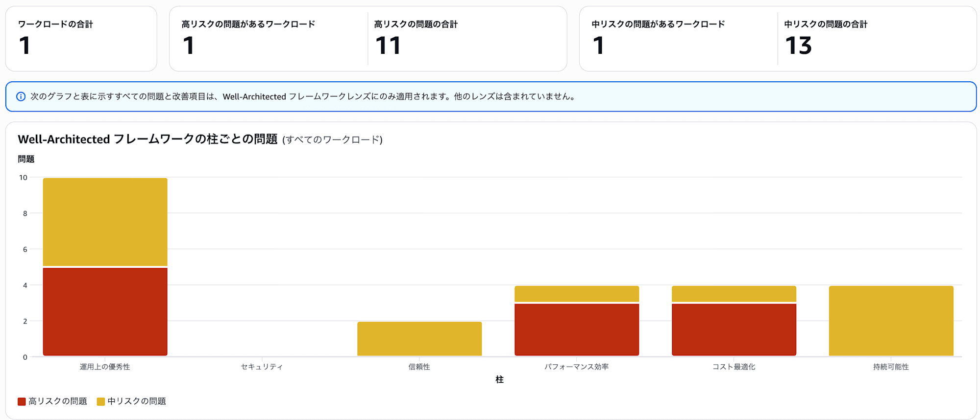
Task: Click the ワークロードの合計 card heading
Action: 55,24
